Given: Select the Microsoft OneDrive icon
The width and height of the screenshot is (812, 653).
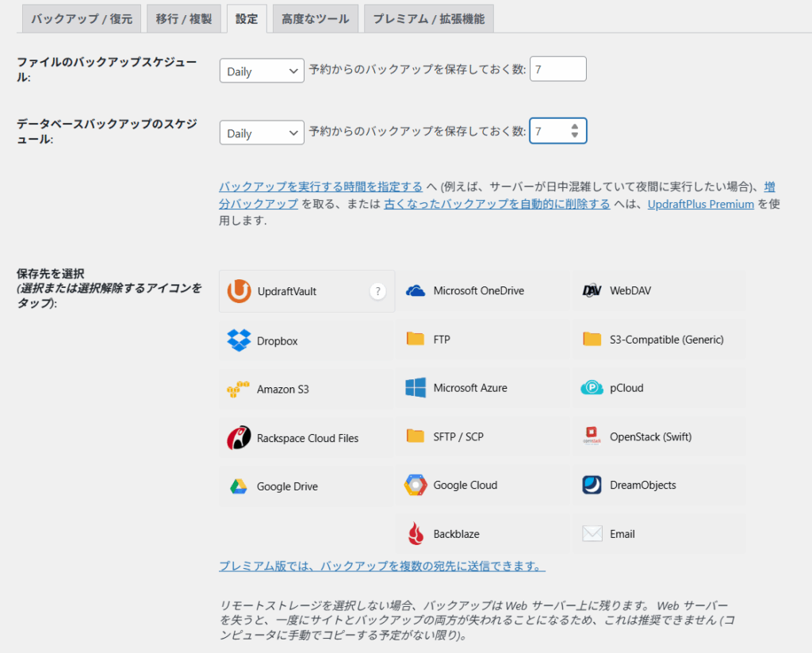Looking at the screenshot, I should (x=416, y=290).
